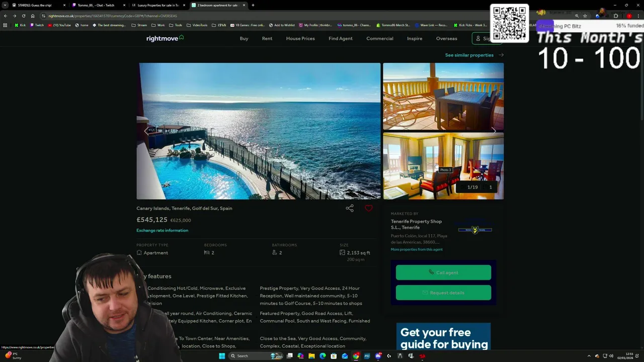644x362 pixels.
Task: Open the Windows Start menu
Action: coord(222,356)
